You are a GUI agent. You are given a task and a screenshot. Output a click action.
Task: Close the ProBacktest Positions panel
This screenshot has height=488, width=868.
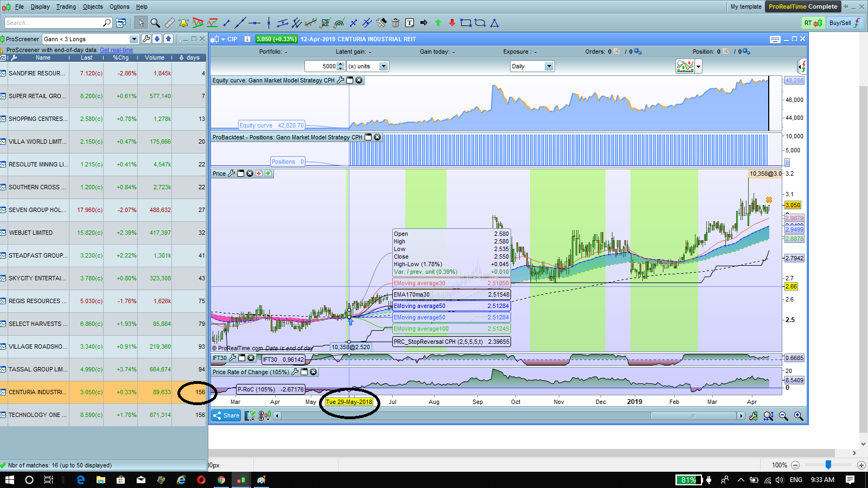[378, 137]
